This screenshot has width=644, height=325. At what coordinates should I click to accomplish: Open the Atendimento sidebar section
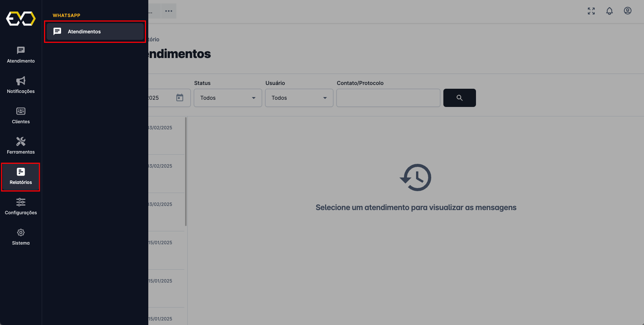click(x=21, y=55)
